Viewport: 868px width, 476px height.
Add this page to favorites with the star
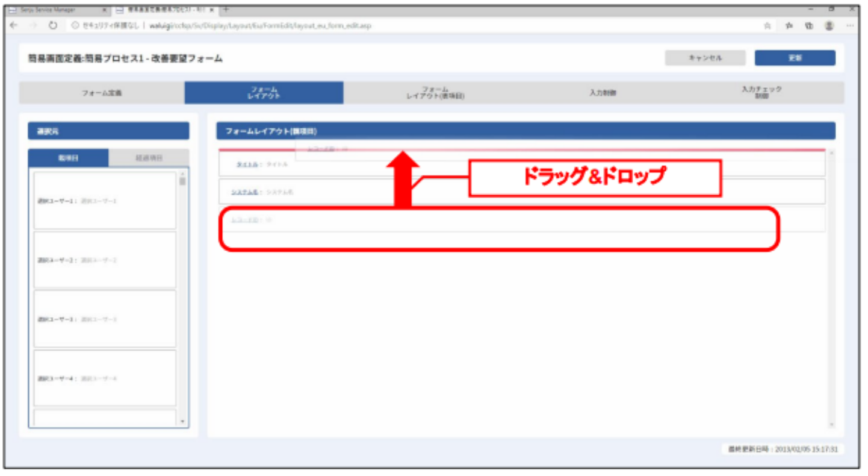[767, 26]
